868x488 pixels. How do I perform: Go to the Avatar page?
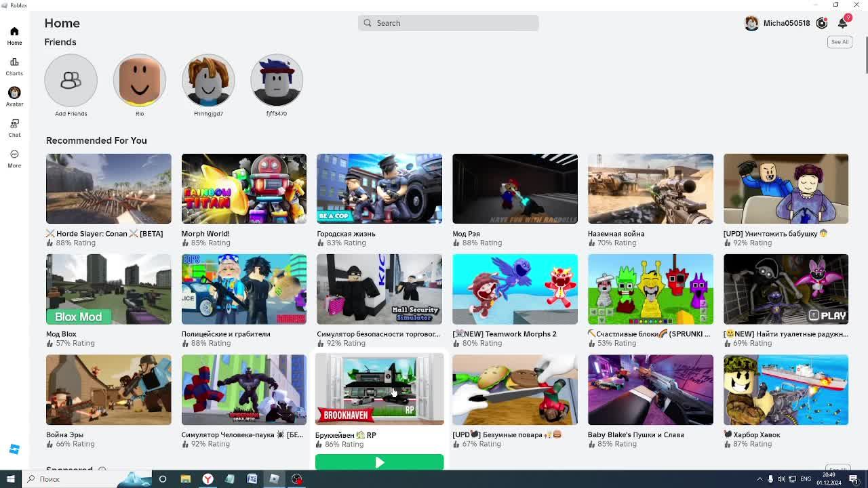tap(14, 97)
